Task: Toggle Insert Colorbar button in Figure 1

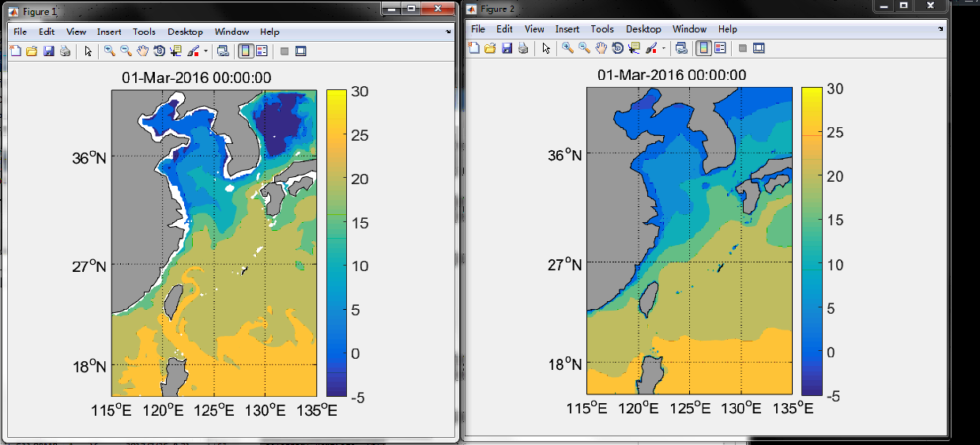Action: (245, 51)
